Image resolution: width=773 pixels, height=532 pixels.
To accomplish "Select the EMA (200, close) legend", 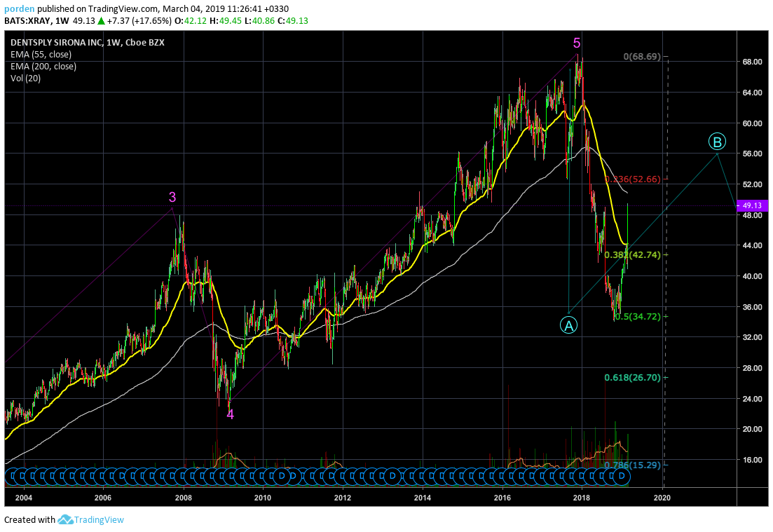I will click(x=43, y=66).
